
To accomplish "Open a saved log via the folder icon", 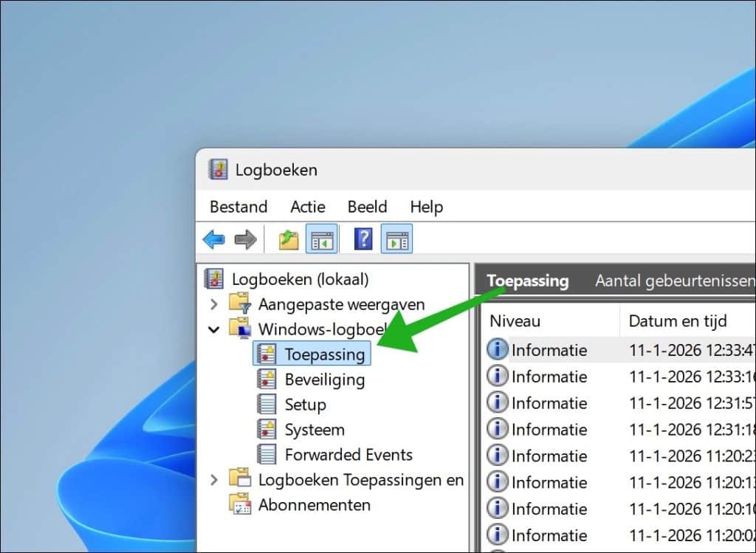I will (x=288, y=238).
